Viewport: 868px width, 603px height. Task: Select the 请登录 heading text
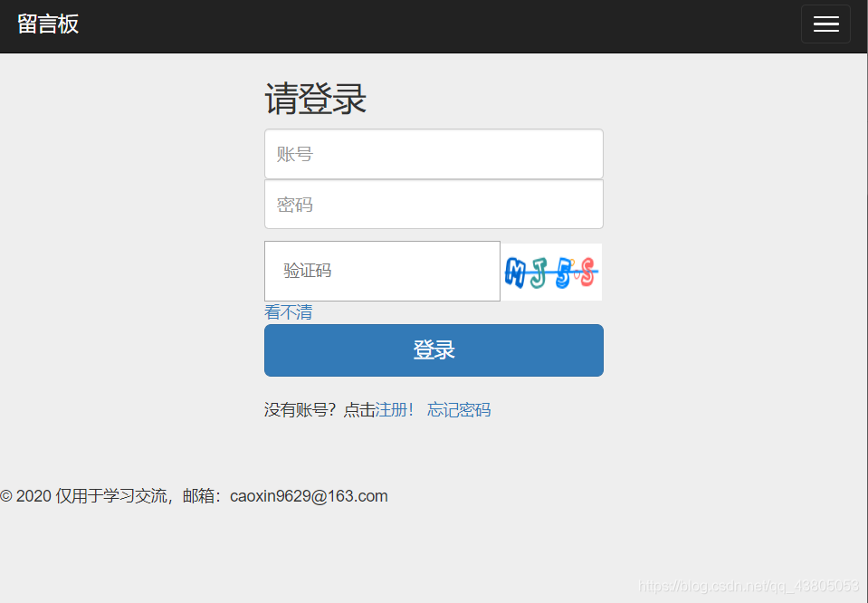(x=316, y=99)
